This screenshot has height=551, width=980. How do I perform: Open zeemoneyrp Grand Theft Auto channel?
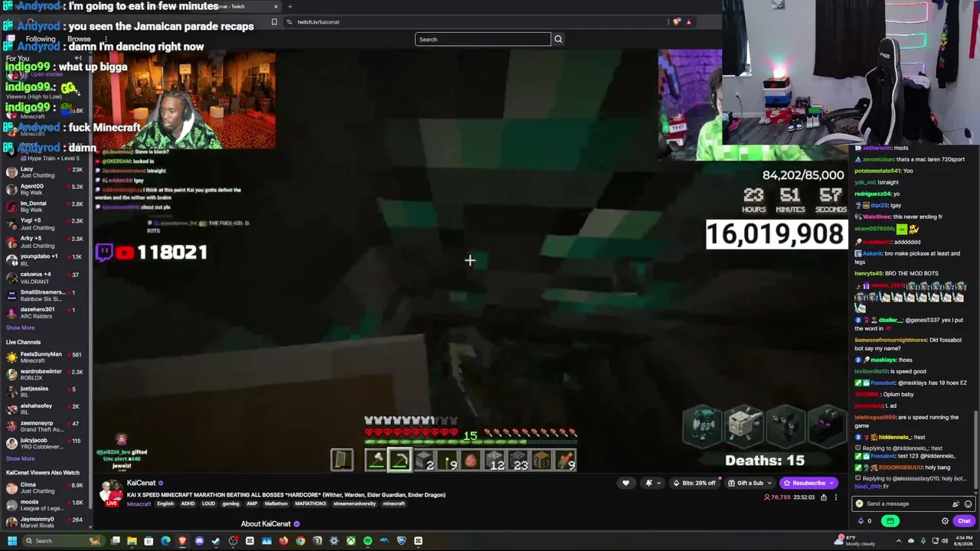[45, 426]
